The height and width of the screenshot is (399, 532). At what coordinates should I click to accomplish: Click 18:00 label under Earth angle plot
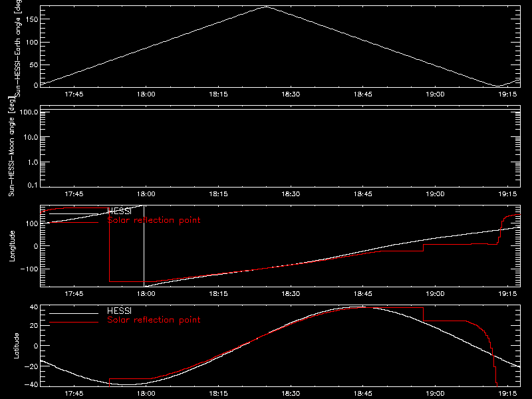tap(146, 94)
